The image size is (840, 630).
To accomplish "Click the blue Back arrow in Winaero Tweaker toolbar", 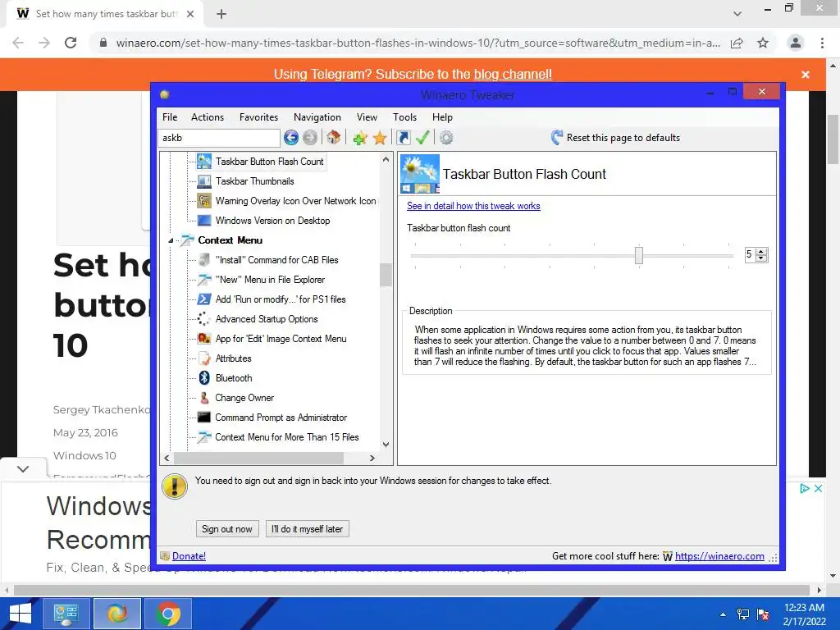I will [x=291, y=138].
